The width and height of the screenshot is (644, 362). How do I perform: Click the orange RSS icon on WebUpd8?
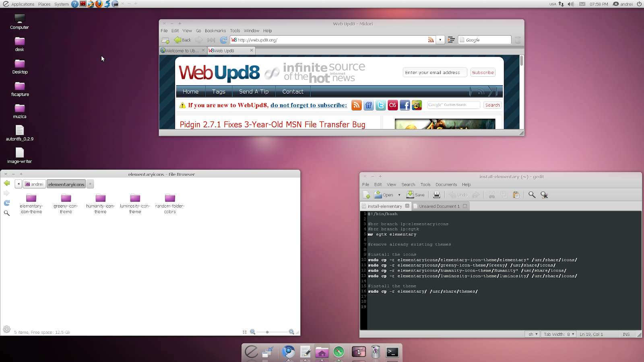click(x=356, y=105)
